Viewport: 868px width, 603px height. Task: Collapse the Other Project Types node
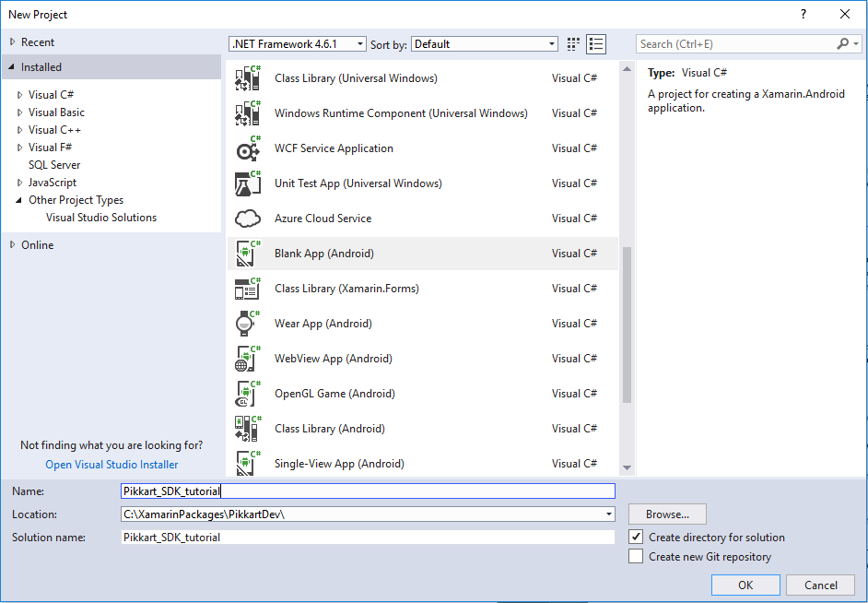click(x=19, y=200)
